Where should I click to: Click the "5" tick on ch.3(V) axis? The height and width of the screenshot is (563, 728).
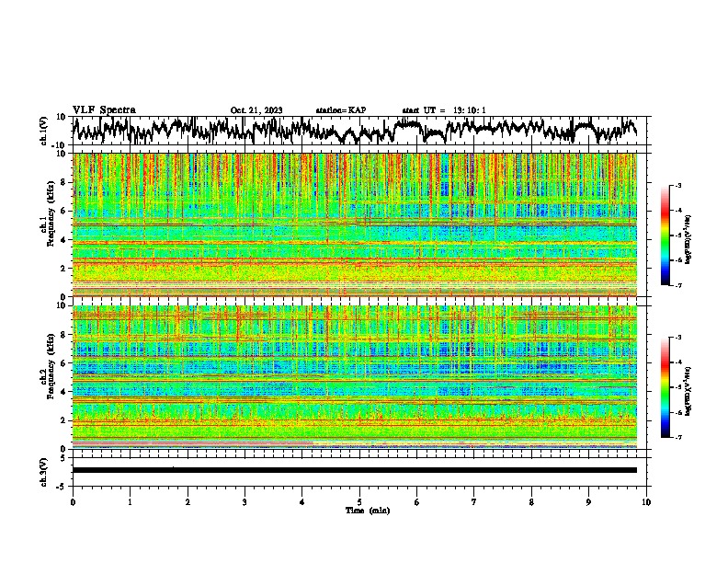point(64,458)
